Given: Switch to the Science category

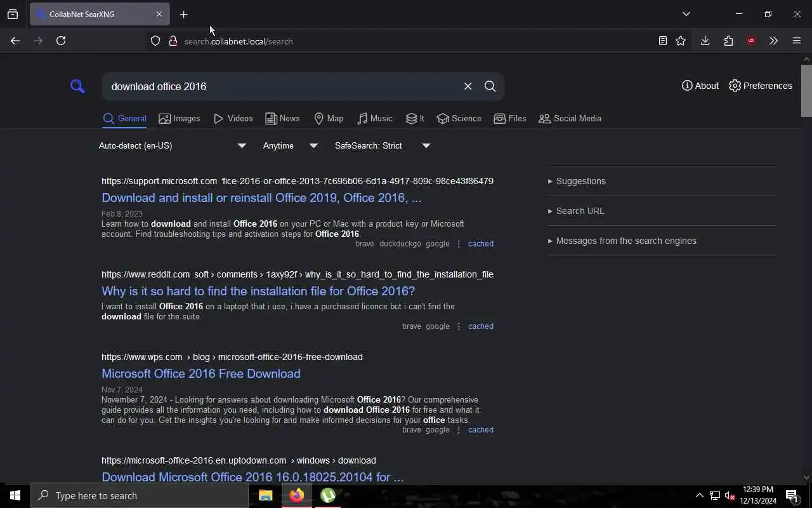Looking at the screenshot, I should click(459, 118).
